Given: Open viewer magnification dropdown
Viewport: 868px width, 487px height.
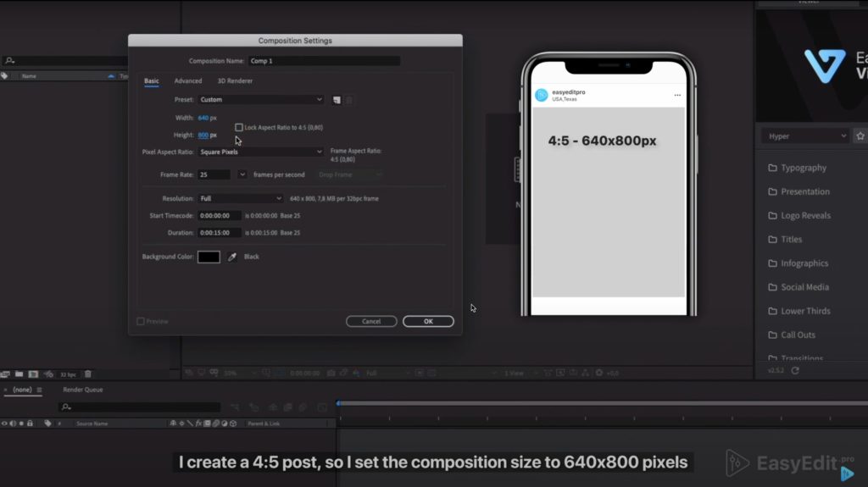Looking at the screenshot, I should [x=240, y=373].
